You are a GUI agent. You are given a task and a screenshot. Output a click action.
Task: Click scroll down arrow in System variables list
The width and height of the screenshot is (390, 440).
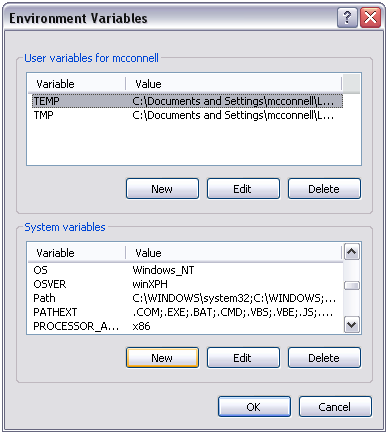352,325
